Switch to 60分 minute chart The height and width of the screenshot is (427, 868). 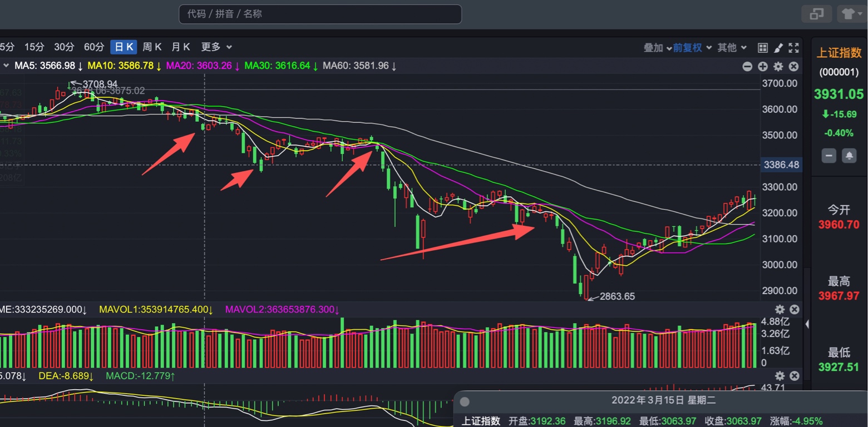click(x=94, y=47)
